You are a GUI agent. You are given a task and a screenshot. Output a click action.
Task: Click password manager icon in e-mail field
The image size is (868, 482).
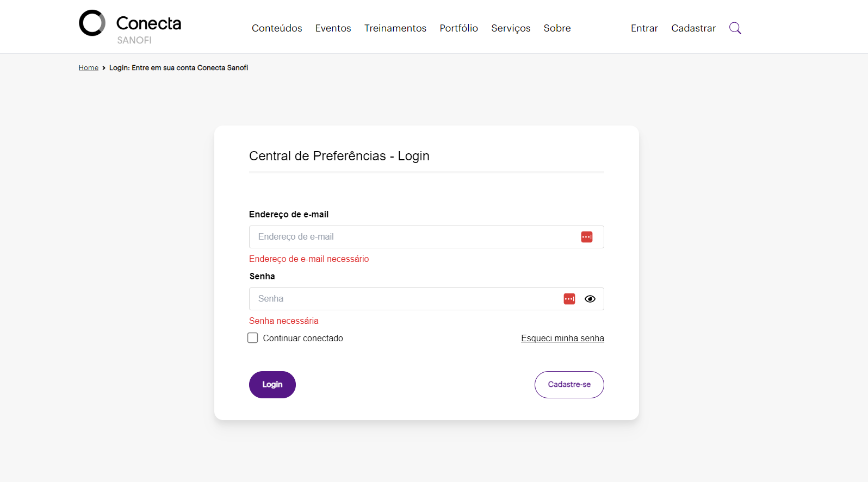click(x=586, y=237)
